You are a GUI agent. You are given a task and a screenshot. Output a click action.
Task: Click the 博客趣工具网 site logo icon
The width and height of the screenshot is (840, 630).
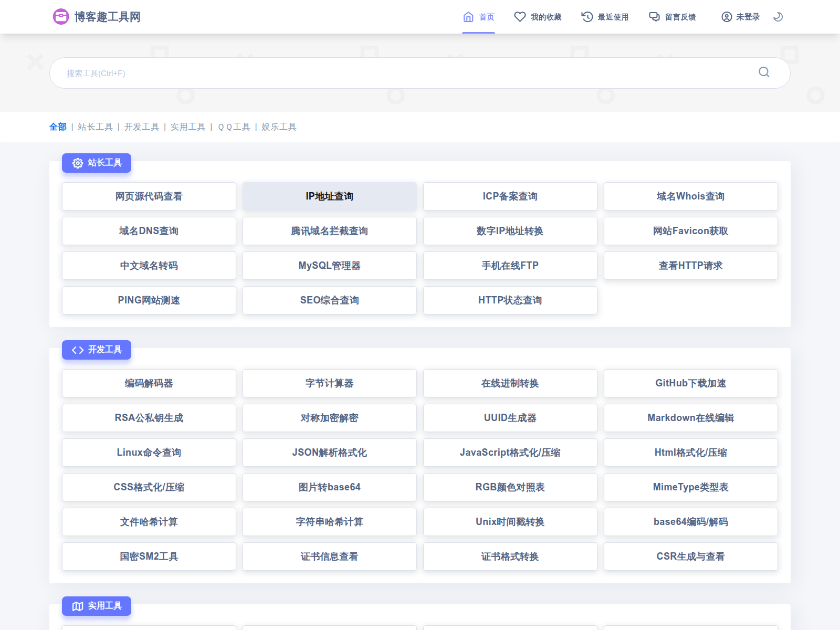click(61, 17)
